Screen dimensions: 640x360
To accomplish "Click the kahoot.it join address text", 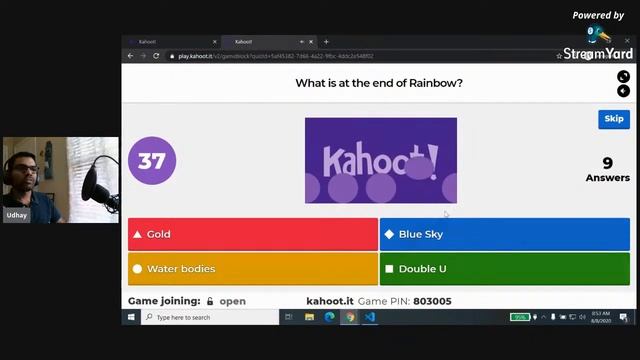I will click(330, 301).
